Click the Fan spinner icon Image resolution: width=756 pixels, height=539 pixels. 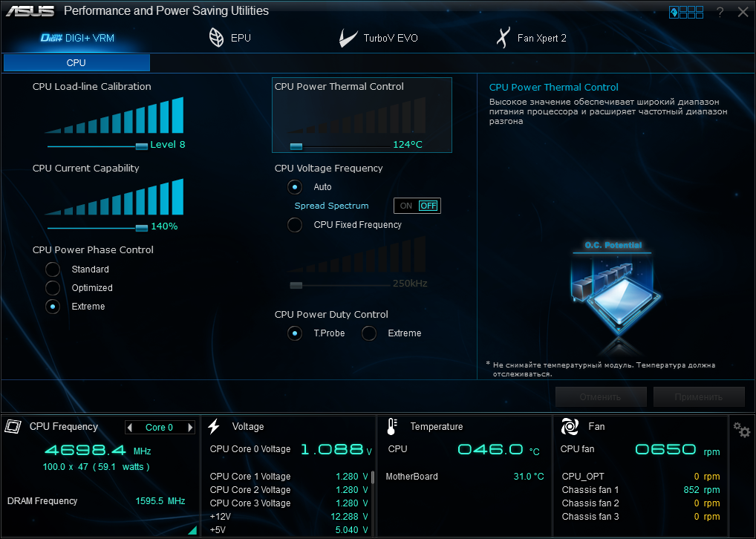[x=570, y=426]
